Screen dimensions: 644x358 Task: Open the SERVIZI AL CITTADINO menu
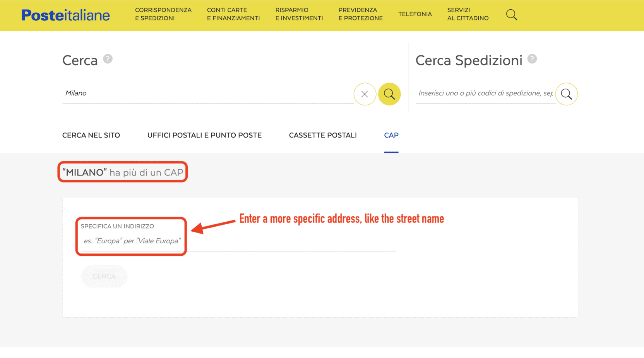point(468,14)
